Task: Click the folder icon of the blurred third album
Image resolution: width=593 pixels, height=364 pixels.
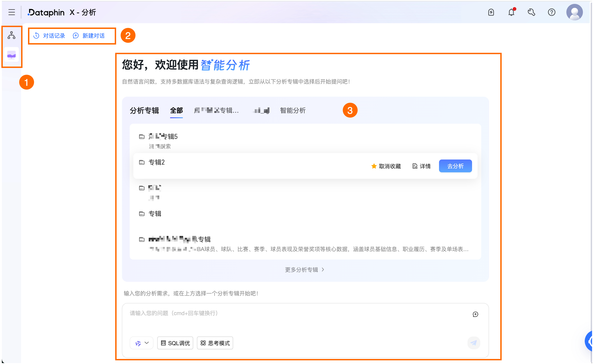Action: pos(142,188)
